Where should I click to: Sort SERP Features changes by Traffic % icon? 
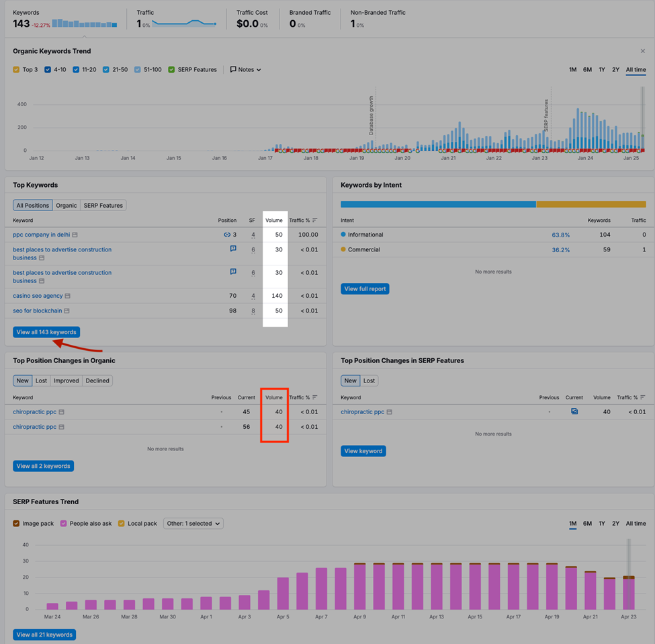coord(642,397)
